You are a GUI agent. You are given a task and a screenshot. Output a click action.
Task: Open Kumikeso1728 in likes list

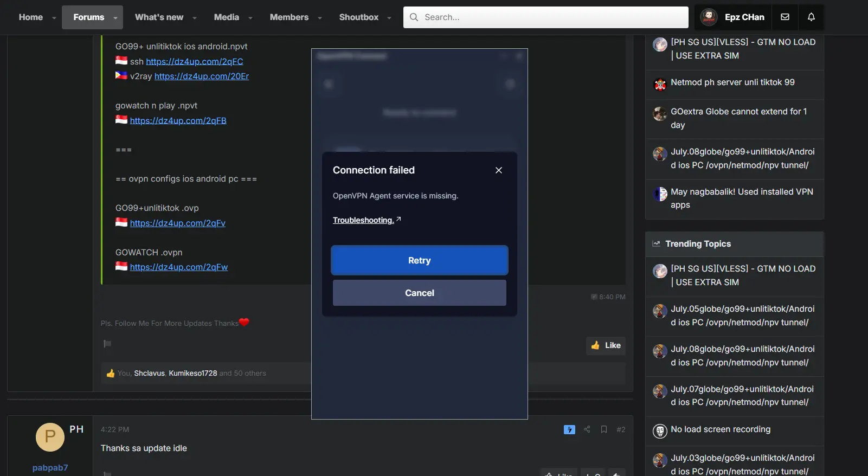pos(193,373)
